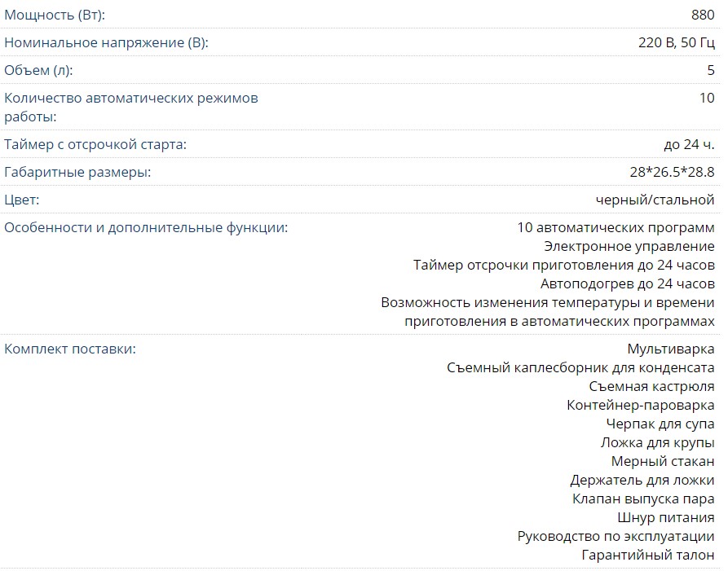The image size is (728, 571).
Task: Select the "до 24 ч." timer value
Action: tap(689, 144)
